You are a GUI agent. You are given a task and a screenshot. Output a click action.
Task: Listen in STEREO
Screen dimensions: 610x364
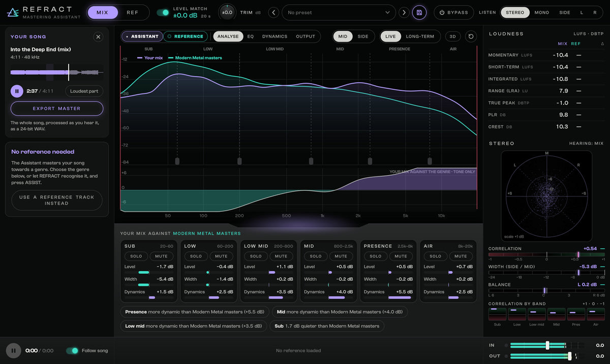pyautogui.click(x=515, y=12)
